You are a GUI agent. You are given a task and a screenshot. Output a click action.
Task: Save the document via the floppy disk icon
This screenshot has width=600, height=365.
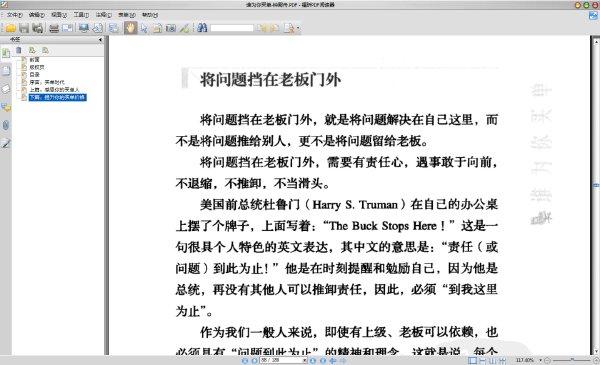[x=24, y=28]
